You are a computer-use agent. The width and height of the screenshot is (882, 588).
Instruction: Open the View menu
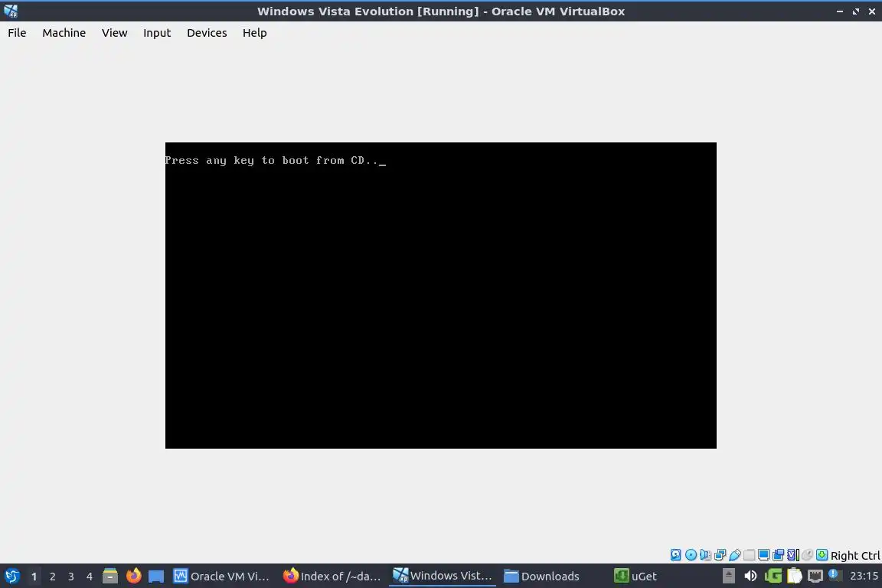coord(114,33)
